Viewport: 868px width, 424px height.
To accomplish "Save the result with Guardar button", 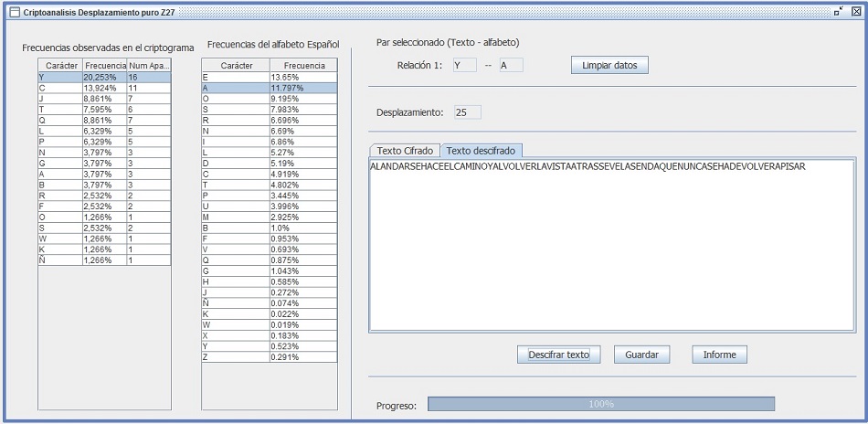I will (641, 355).
